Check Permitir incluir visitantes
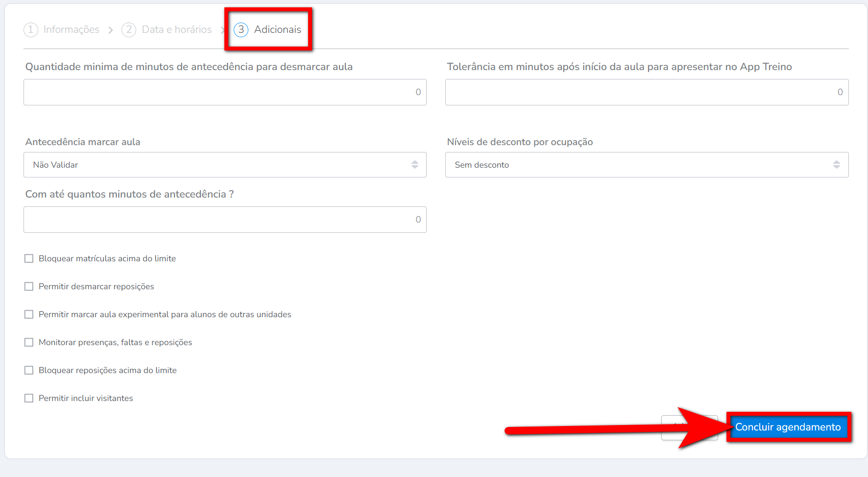868x477 pixels. coord(29,398)
